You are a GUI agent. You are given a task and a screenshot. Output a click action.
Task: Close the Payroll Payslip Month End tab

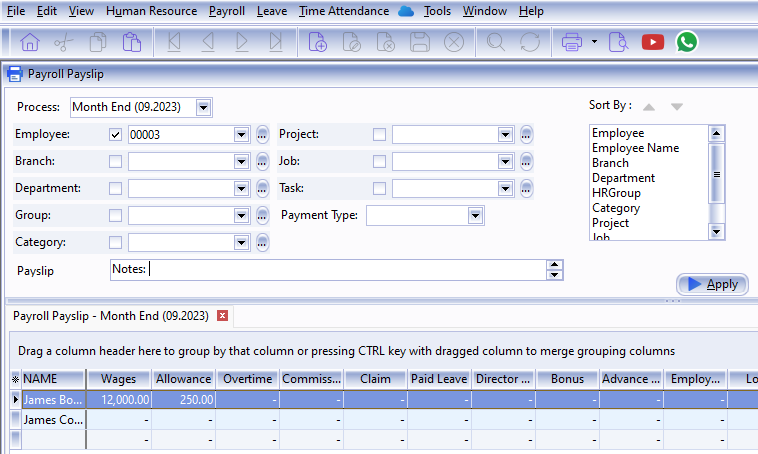[222, 316]
